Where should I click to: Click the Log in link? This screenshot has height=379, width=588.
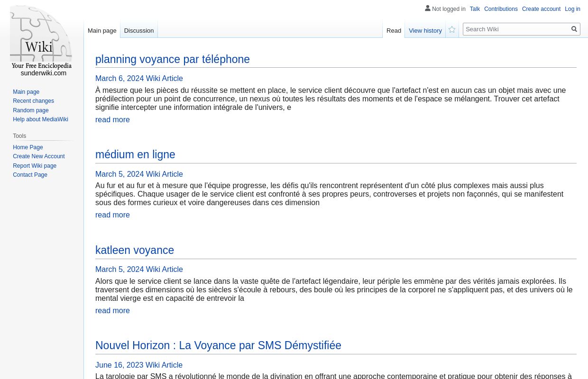click(x=572, y=9)
